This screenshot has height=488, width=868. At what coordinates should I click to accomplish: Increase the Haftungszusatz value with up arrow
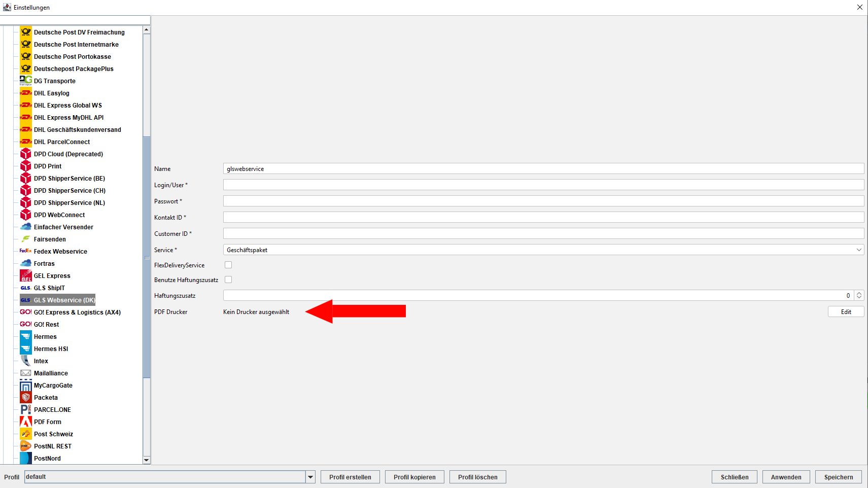[x=859, y=293]
